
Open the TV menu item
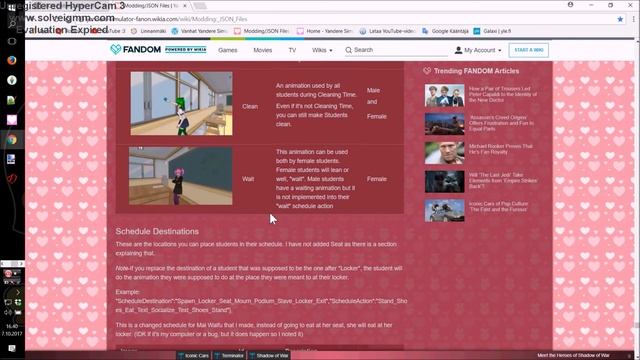coord(292,50)
